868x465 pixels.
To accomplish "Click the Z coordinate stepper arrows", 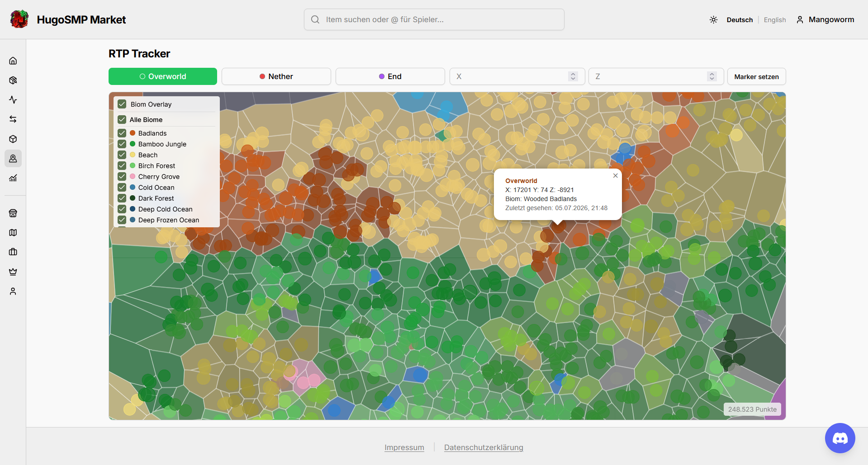I will coord(712,76).
